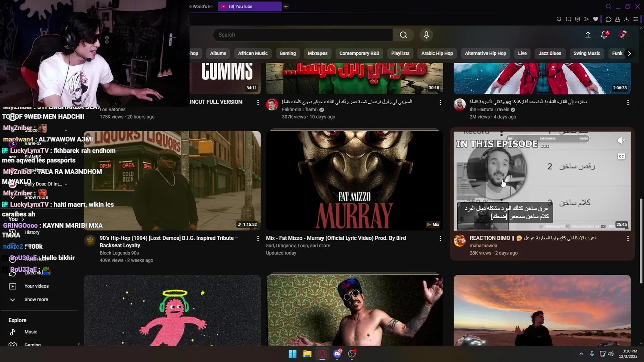The image size is (644, 362).
Task: Open the Block Legends 90s channel link
Action: 119,253
